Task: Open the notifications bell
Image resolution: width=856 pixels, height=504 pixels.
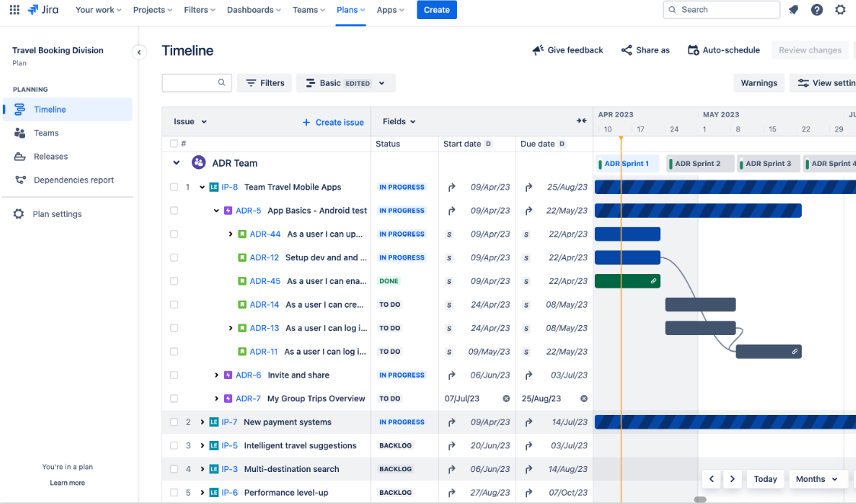Action: pos(794,10)
